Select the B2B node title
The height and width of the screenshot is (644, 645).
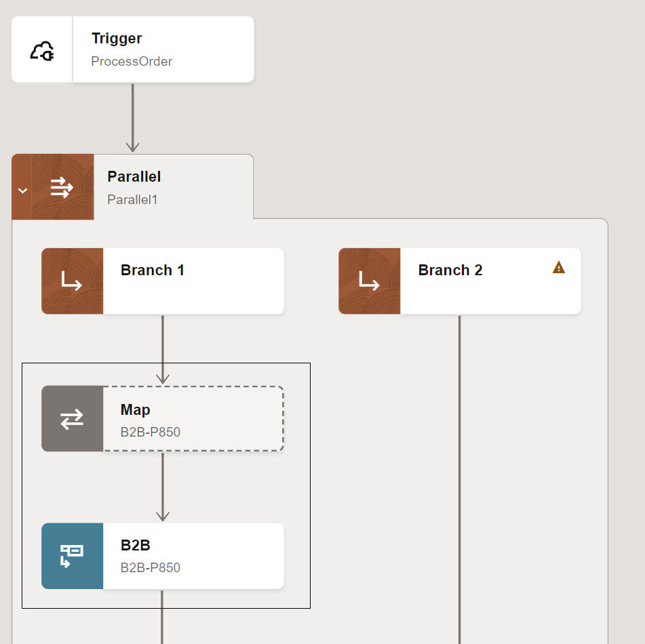click(x=135, y=546)
